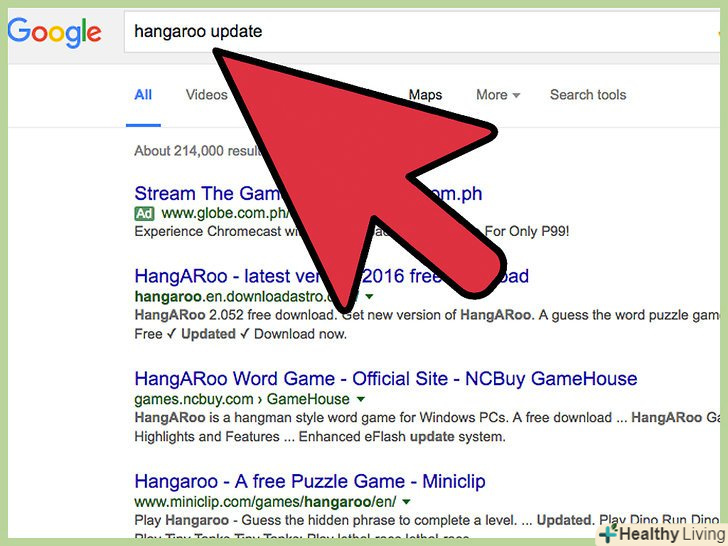Click the www.miniclip.com/games/hangaroo/en/ URL
The image size is (728, 546).
[x=265, y=502]
